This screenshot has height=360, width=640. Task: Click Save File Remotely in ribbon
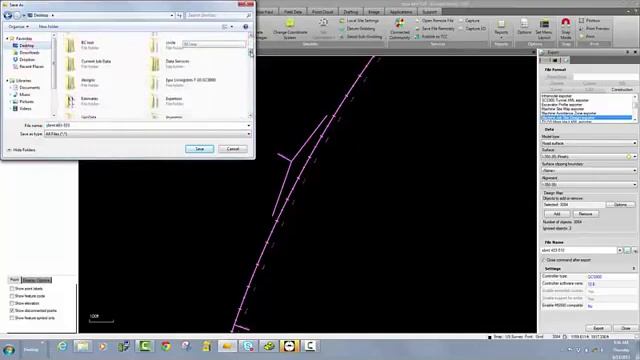pyautogui.click(x=435, y=29)
